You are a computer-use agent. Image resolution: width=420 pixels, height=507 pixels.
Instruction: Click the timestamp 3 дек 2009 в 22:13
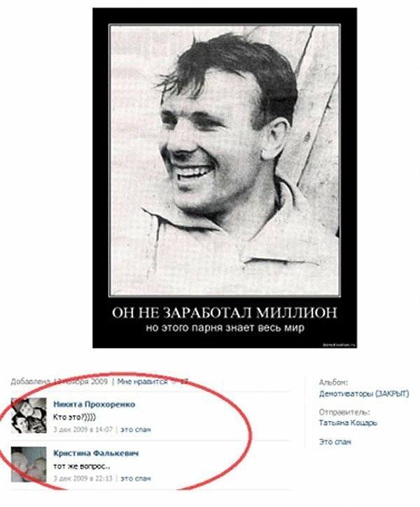[x=83, y=478]
